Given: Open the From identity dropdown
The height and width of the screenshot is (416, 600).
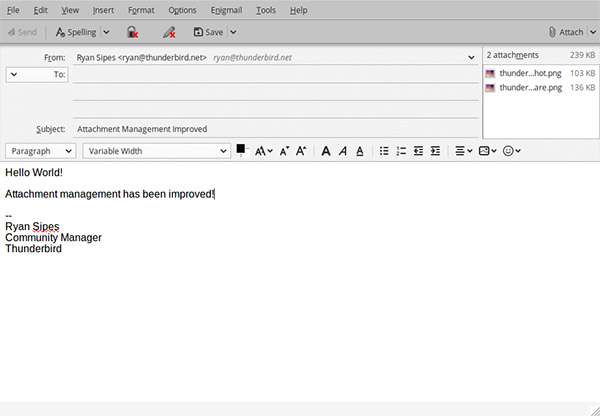Looking at the screenshot, I should (x=471, y=58).
